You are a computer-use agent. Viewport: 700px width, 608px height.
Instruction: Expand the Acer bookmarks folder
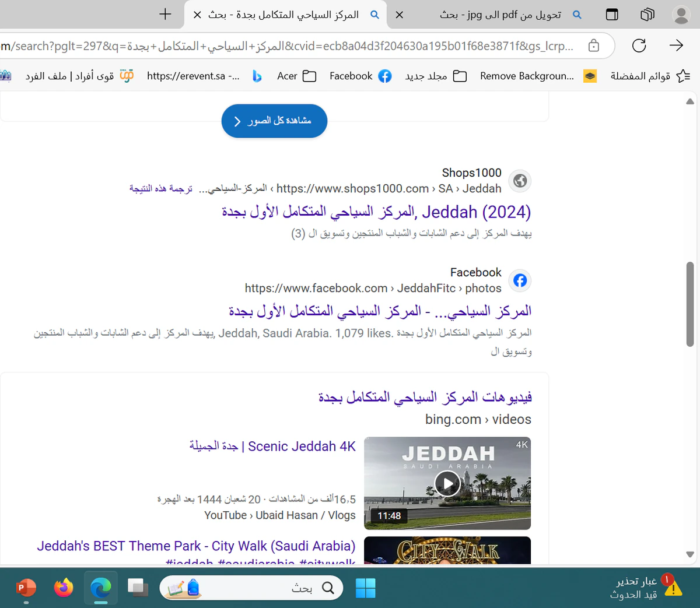[x=296, y=76]
